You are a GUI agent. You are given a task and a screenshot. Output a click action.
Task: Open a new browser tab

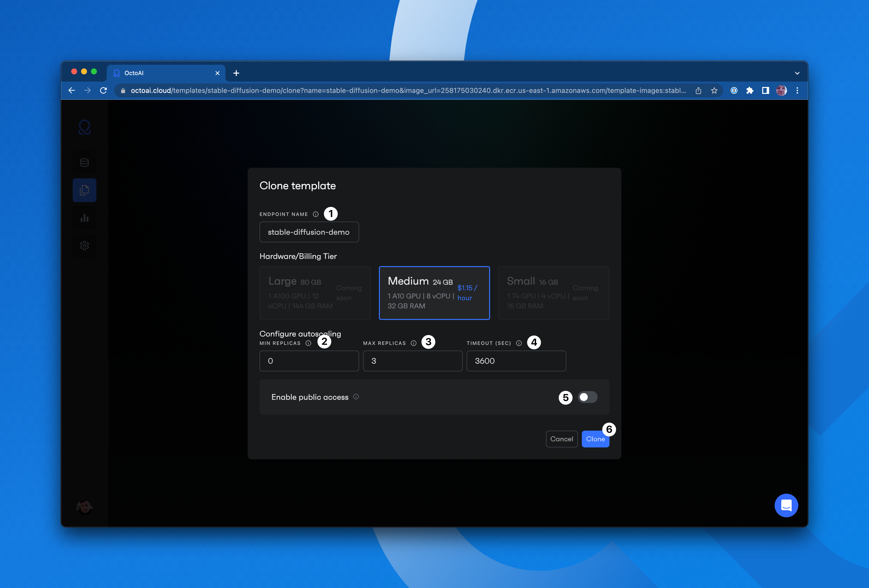pyautogui.click(x=236, y=73)
